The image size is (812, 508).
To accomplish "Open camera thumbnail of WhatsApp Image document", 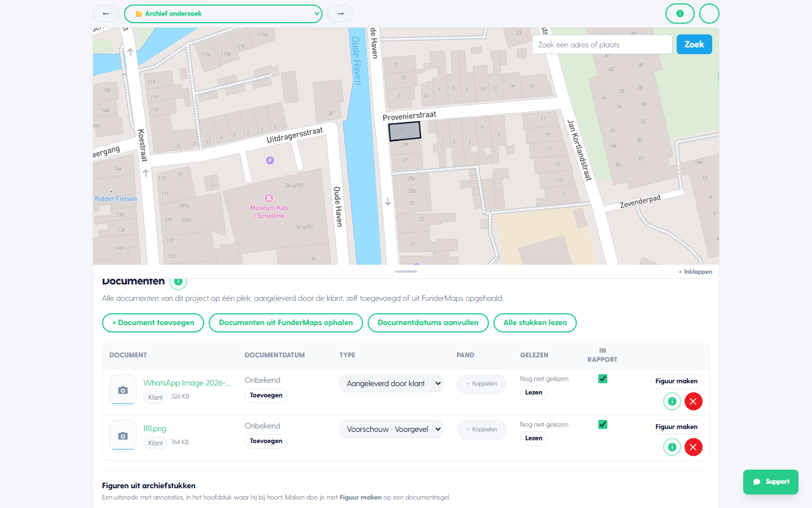I will (x=123, y=390).
